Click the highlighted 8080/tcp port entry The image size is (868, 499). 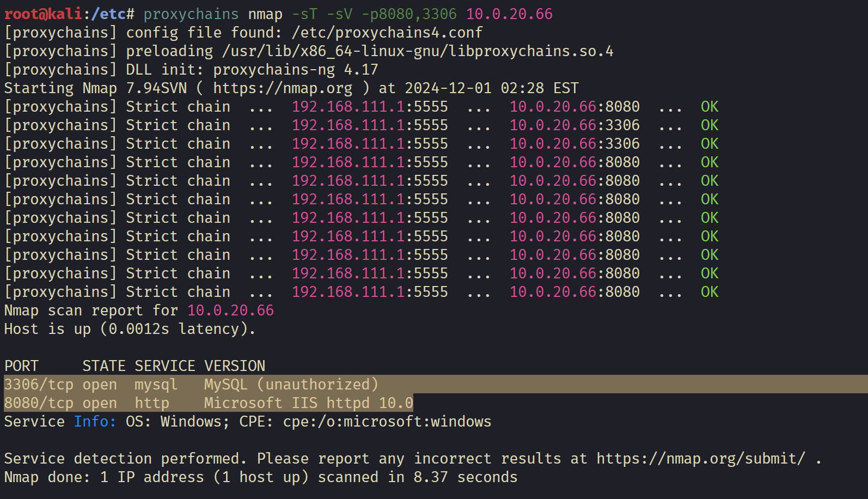pyautogui.click(x=39, y=403)
